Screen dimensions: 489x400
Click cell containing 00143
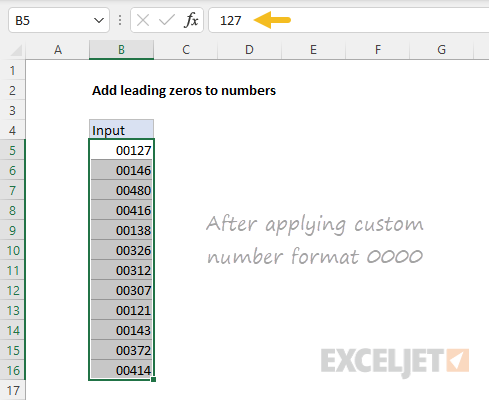[121, 330]
